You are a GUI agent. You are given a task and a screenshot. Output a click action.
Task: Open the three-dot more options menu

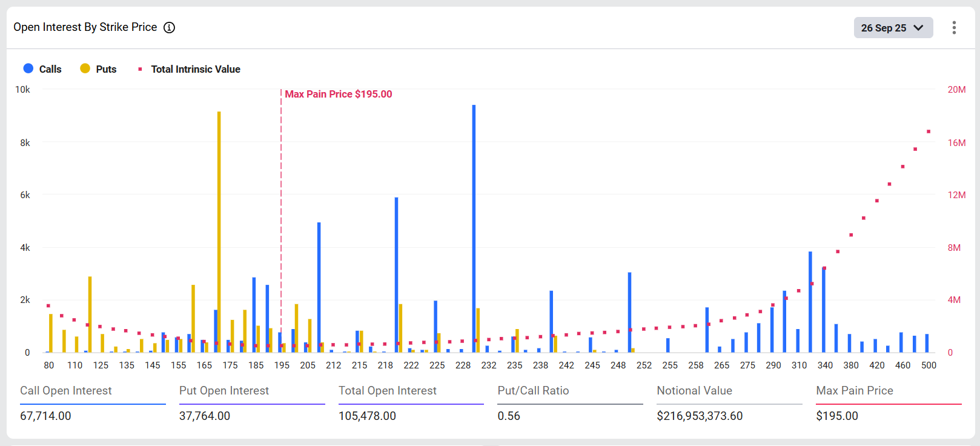click(954, 28)
